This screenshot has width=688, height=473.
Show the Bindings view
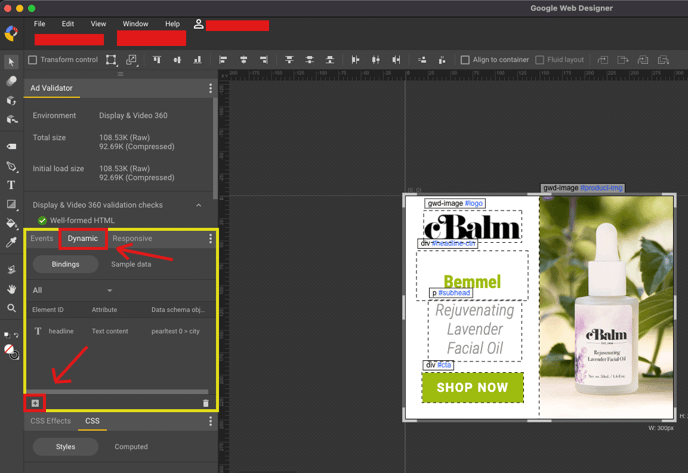click(x=65, y=264)
